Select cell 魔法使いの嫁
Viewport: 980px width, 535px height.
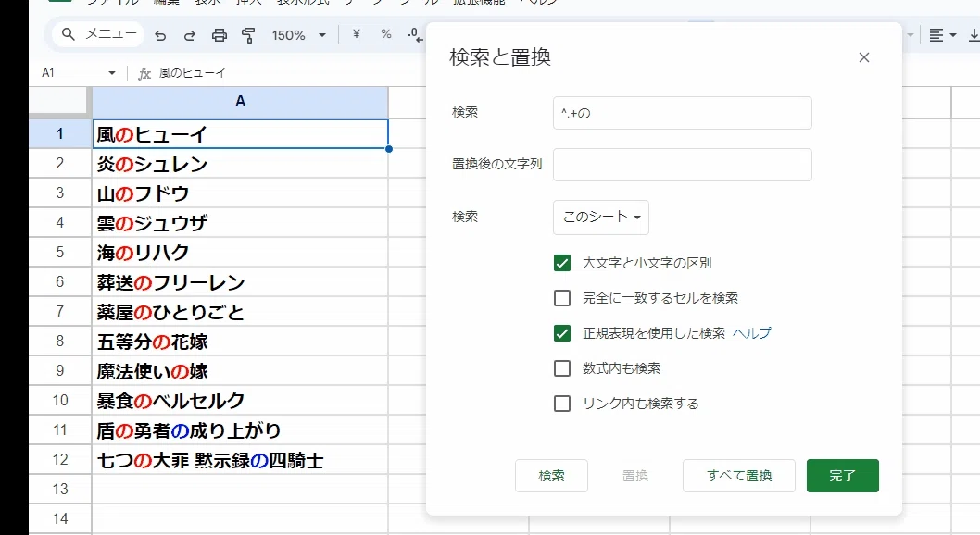coord(240,371)
